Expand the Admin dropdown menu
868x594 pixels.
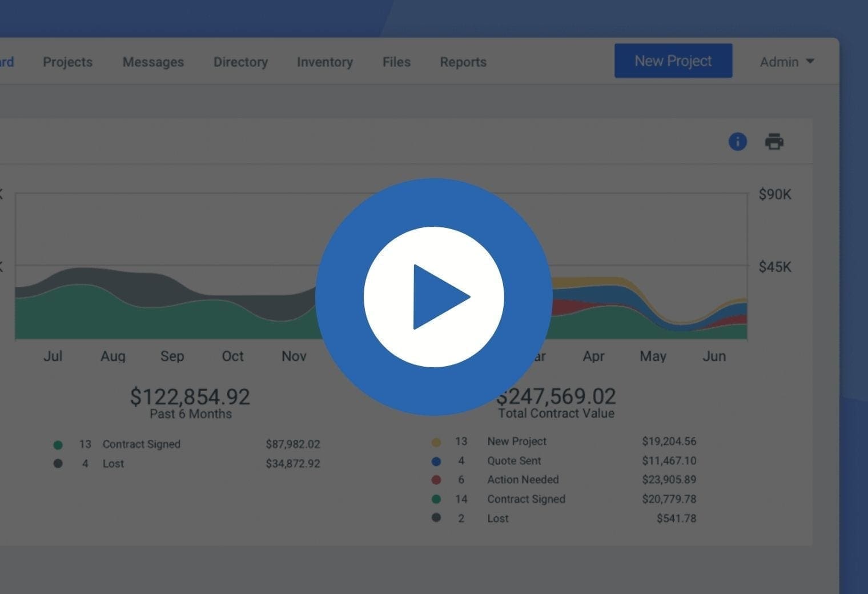point(787,62)
